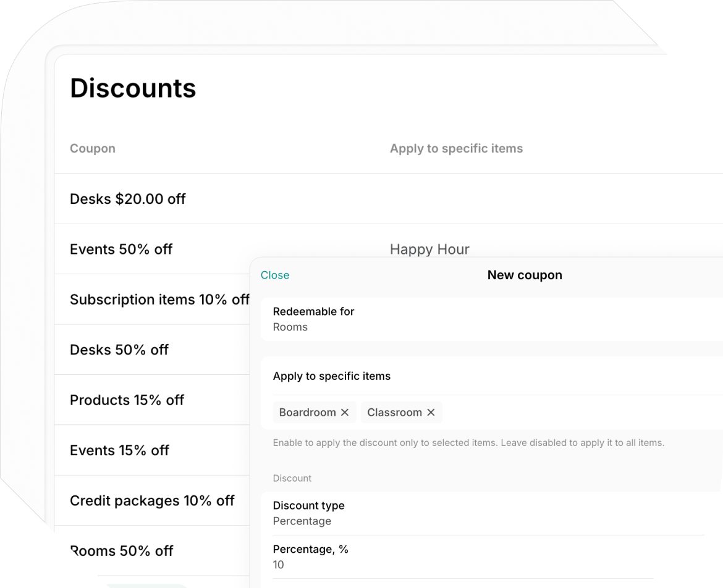Click the Classroom item chip
The width and height of the screenshot is (723, 588).
click(x=394, y=412)
